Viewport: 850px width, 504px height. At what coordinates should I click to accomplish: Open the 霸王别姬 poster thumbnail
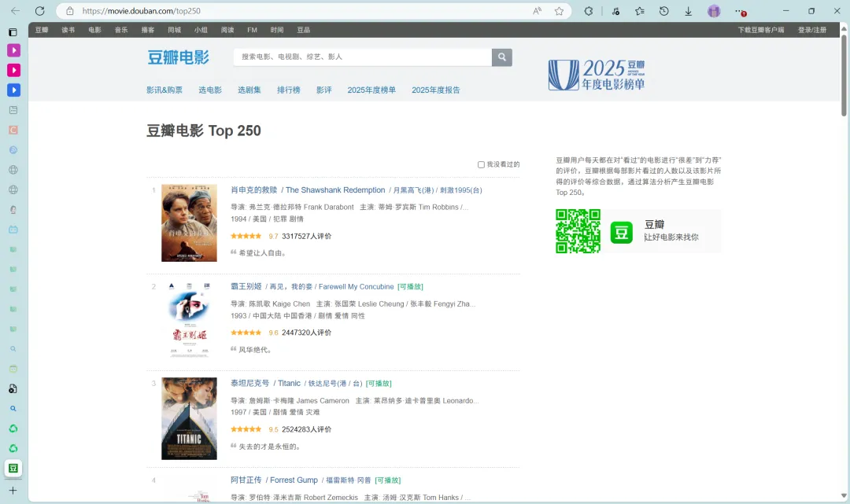click(x=189, y=319)
